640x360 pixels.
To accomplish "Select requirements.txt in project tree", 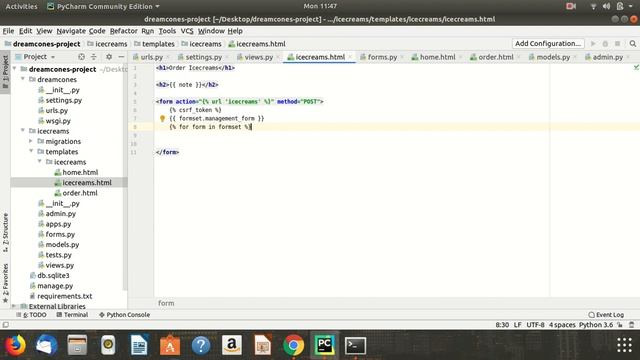I will (64, 296).
